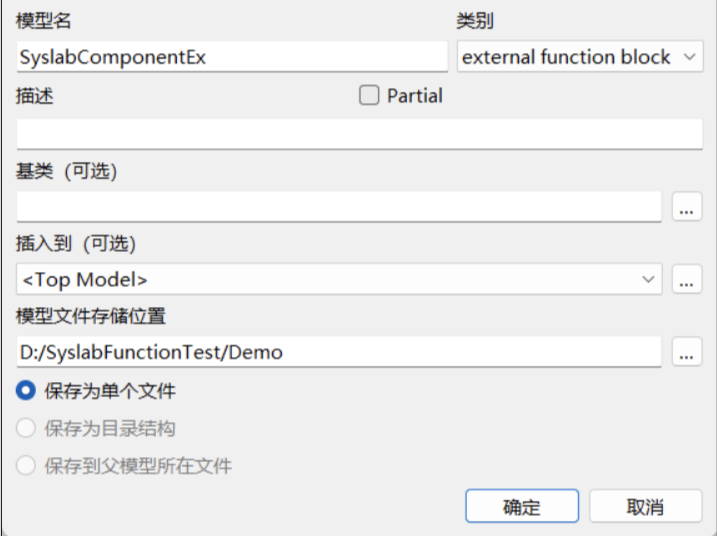Open the browse button for 模型文件存储位置

click(x=686, y=352)
